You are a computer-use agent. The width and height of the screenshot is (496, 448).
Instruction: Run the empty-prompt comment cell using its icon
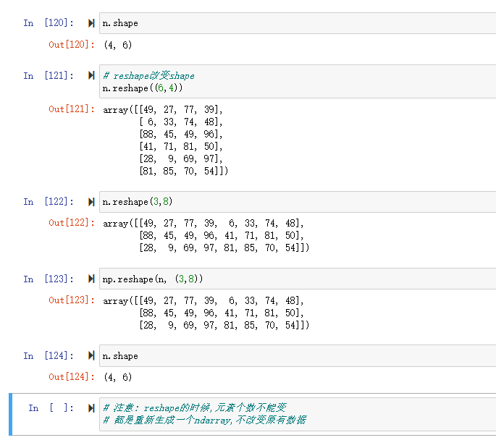tap(91, 408)
